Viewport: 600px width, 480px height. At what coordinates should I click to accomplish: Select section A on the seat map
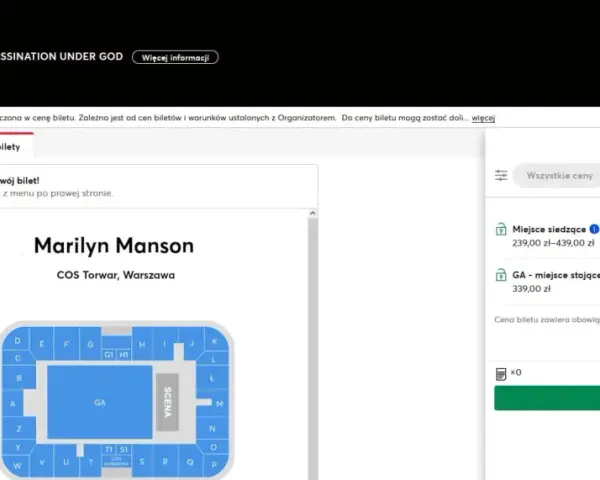[x=12, y=403]
